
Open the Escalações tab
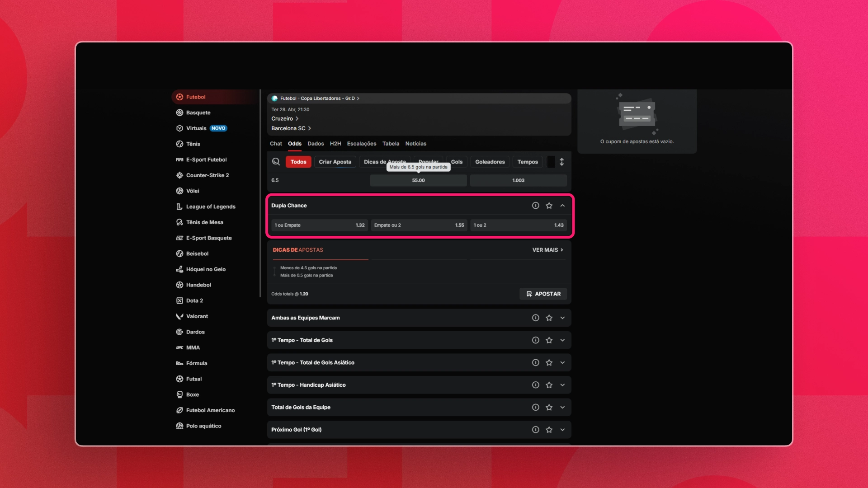coord(362,144)
